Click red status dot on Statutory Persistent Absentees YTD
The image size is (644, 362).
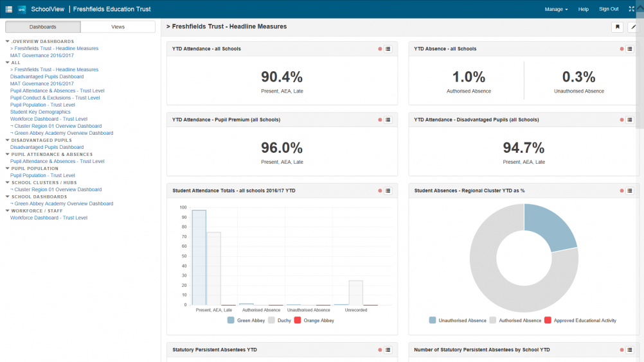(x=380, y=350)
